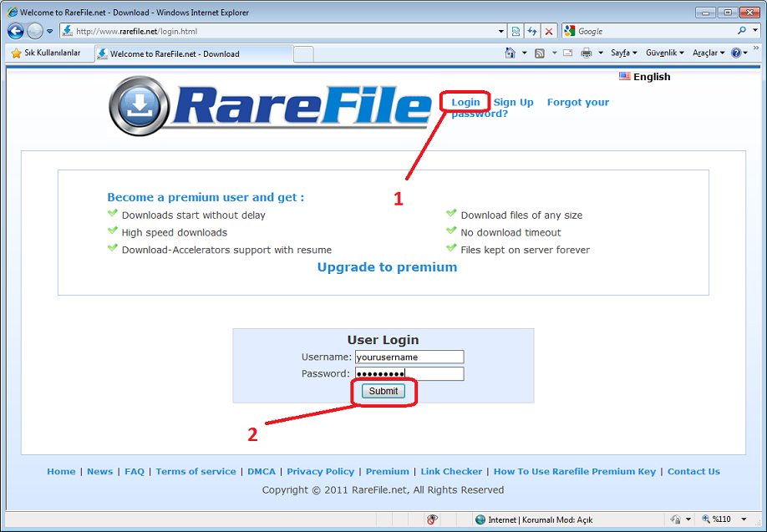Image resolution: width=767 pixels, height=532 pixels.
Task: Expand the feeds dropdown arrow
Action: click(x=554, y=53)
